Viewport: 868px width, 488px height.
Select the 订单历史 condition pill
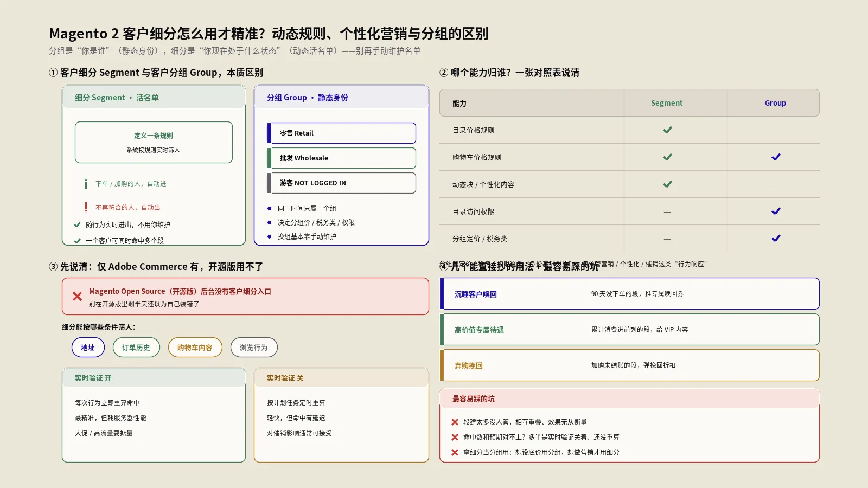coord(136,348)
